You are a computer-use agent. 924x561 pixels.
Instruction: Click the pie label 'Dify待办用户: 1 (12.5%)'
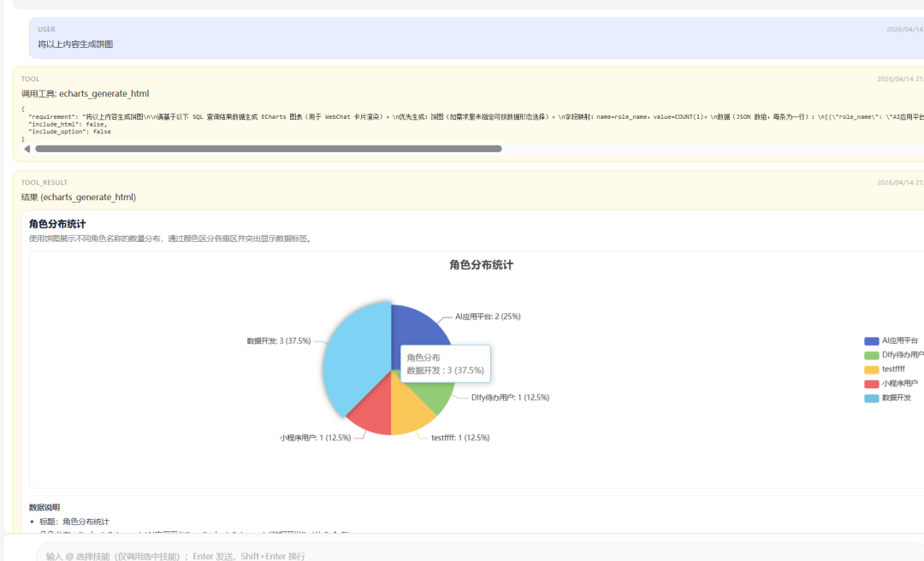pos(510,398)
